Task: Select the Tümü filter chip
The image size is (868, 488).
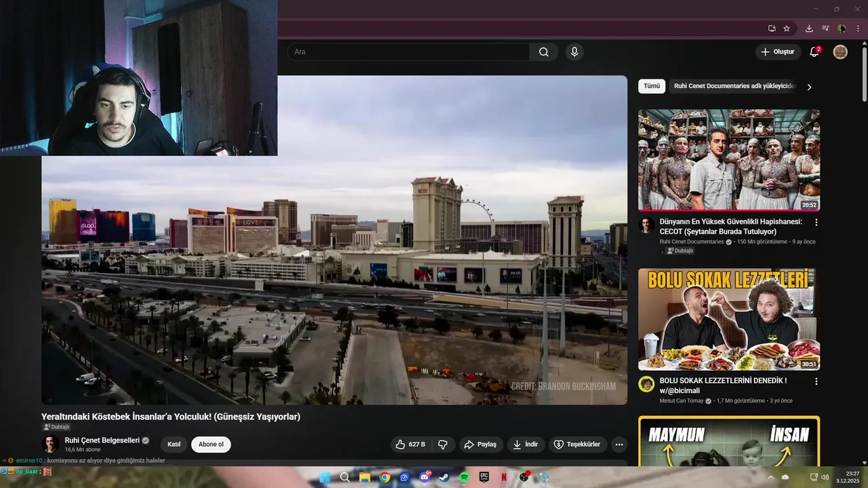Action: click(x=652, y=86)
